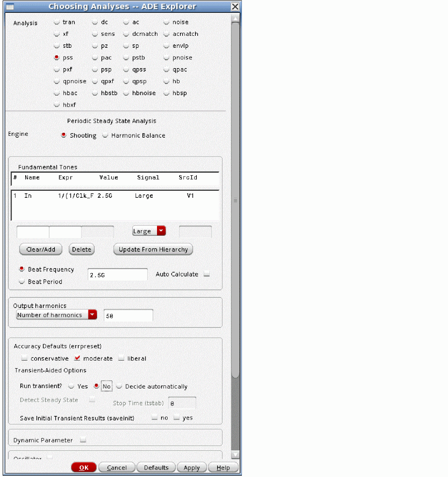Choose Decide automatically for Run transient
The height and width of the screenshot is (477, 448).
click(x=119, y=386)
